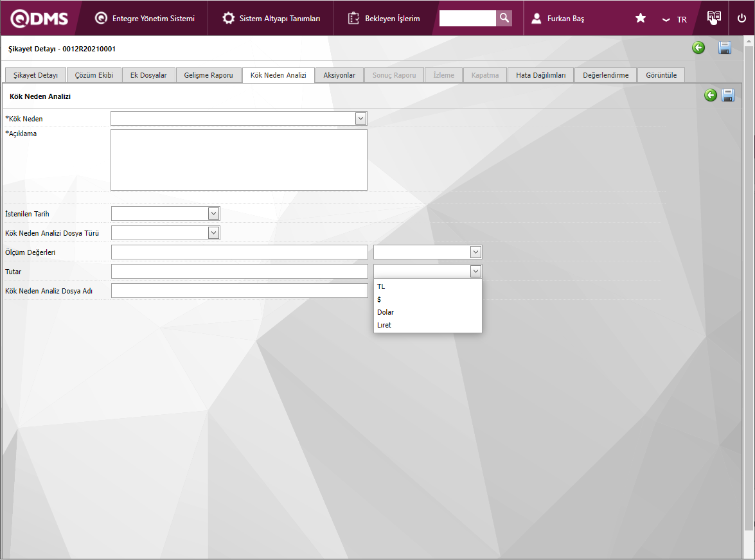Select the Kök Neden Analizi tab
755x560 pixels.
coord(278,75)
